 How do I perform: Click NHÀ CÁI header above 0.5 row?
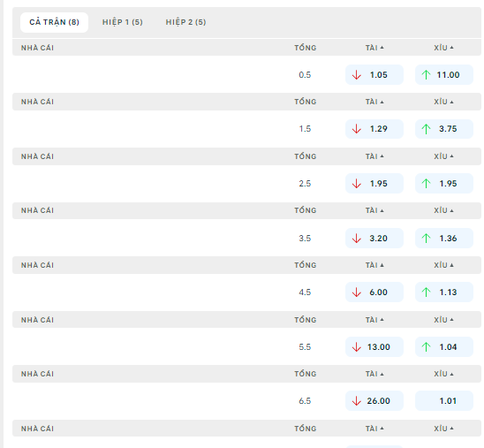pos(37,48)
